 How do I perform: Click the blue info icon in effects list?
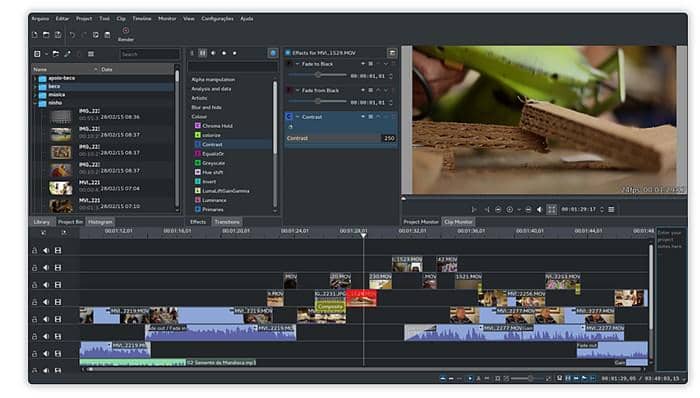click(273, 53)
